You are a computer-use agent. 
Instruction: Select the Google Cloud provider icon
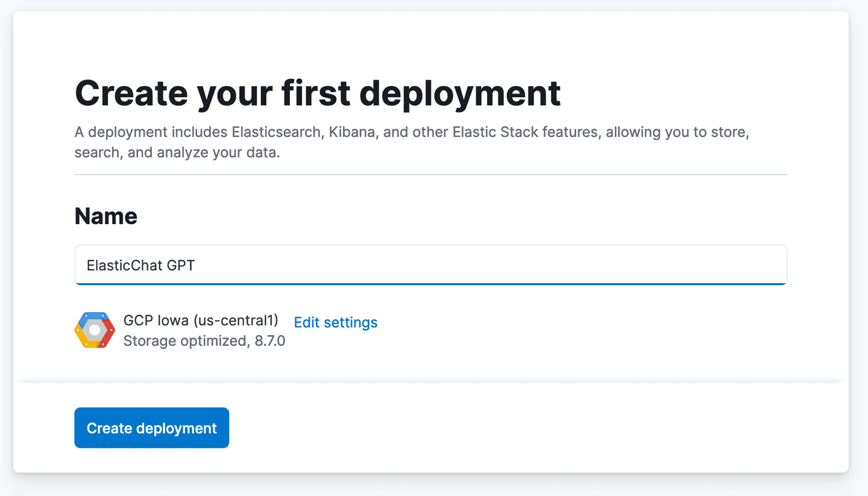(94, 330)
